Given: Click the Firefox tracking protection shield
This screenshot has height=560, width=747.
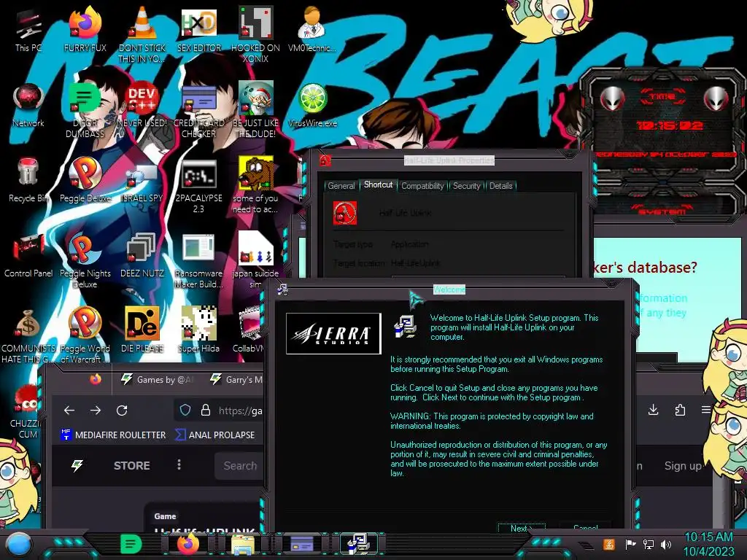Looking at the screenshot, I should 185,410.
